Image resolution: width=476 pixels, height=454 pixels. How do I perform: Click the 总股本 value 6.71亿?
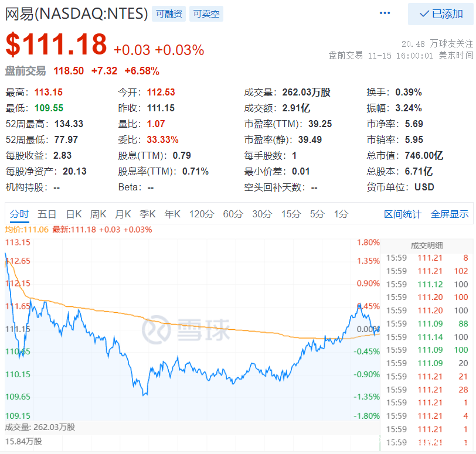(419, 171)
